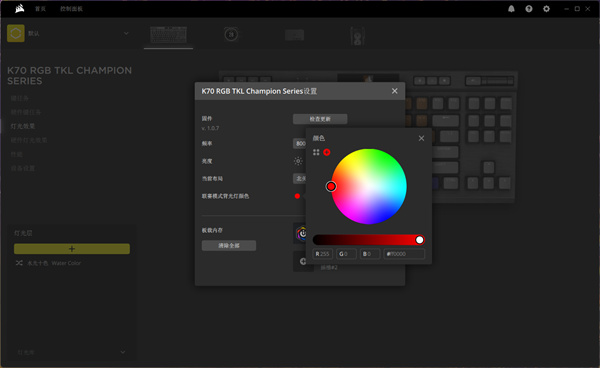Open iCUE settings gear icon
Image resolution: width=600 pixels, height=368 pixels.
(546, 9)
